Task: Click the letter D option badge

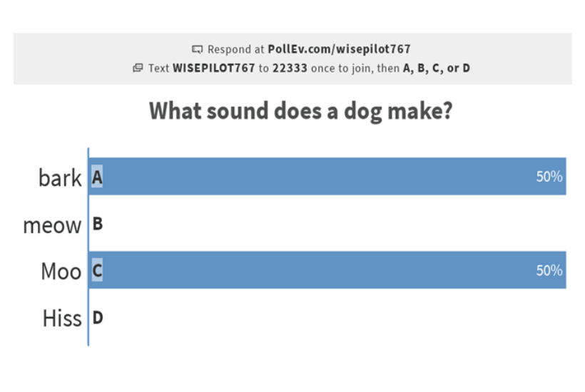Action: pyautogui.click(x=97, y=317)
